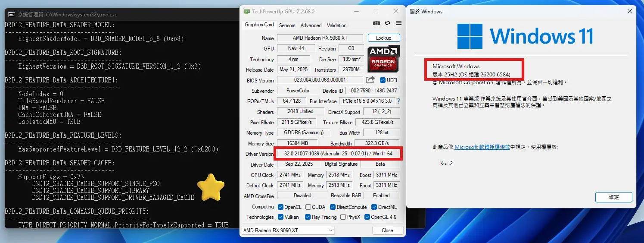Close the 關於 Windows dialog
644x243 pixels.
[x=630, y=11]
